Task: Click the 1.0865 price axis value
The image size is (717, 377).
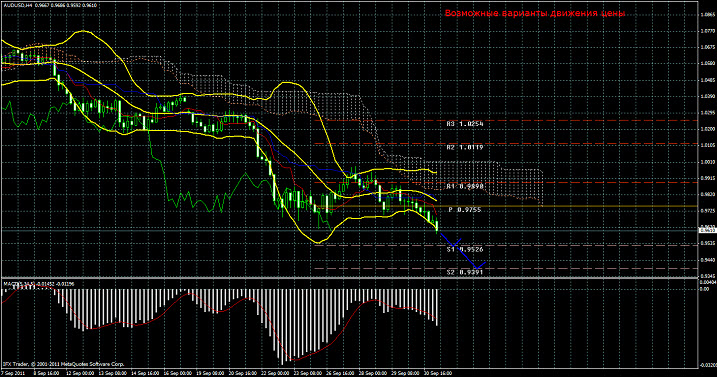Action: point(708,15)
